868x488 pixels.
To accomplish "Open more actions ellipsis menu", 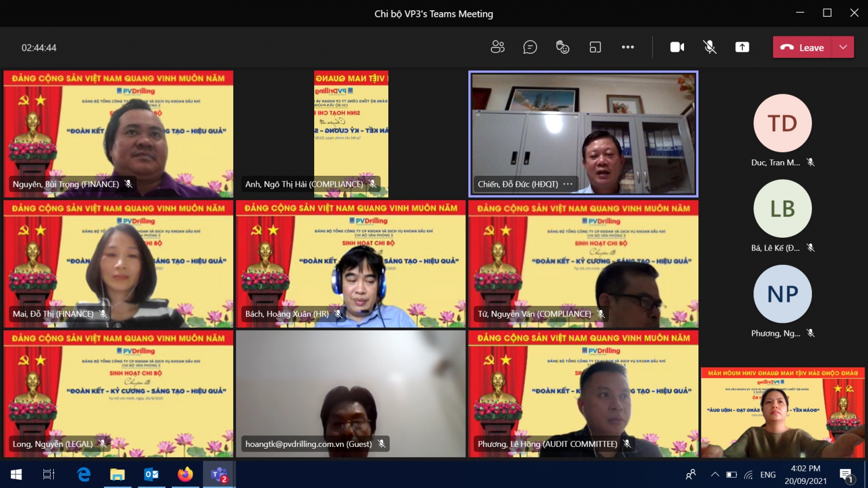I will (x=628, y=47).
